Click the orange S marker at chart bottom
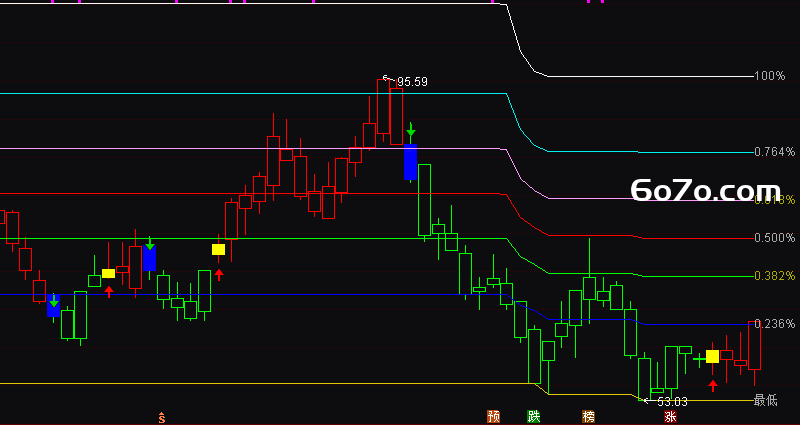 pyautogui.click(x=162, y=418)
